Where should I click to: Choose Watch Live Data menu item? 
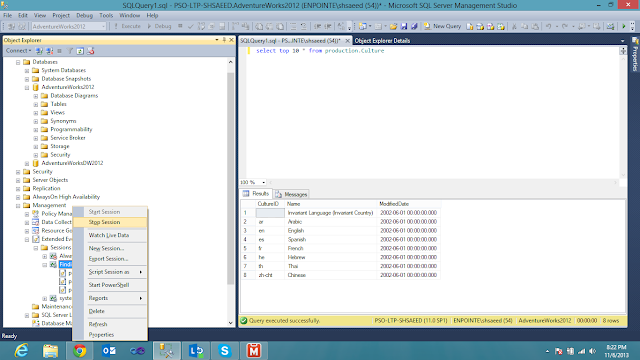point(110,235)
